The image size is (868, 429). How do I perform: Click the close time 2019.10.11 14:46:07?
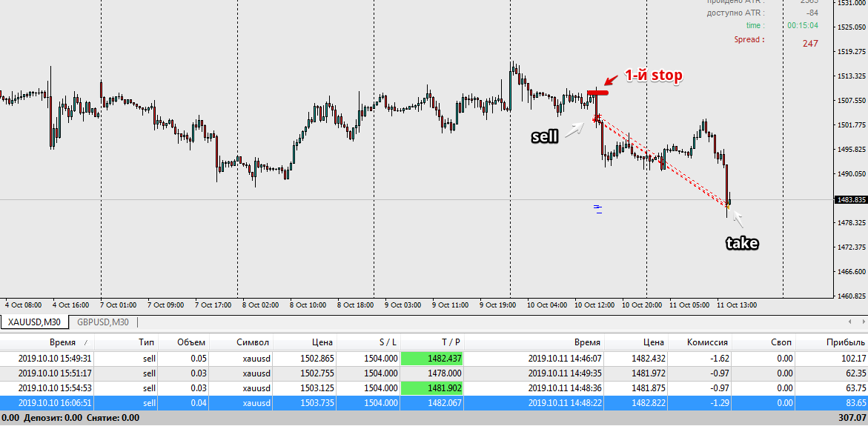(x=565, y=358)
